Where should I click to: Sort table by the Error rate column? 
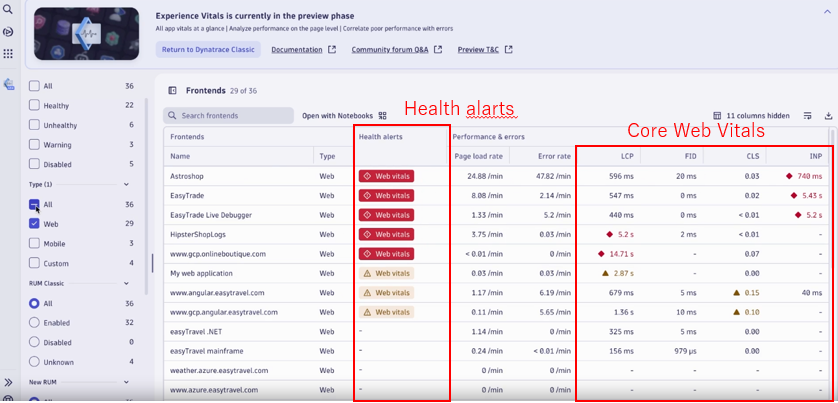(554, 156)
